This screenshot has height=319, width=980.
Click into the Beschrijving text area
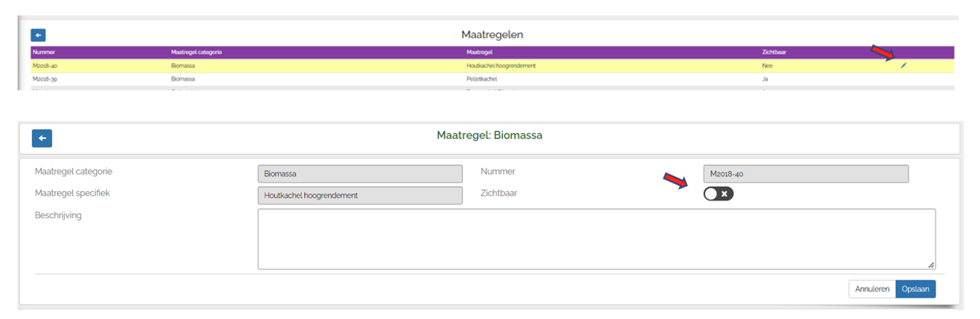point(596,239)
